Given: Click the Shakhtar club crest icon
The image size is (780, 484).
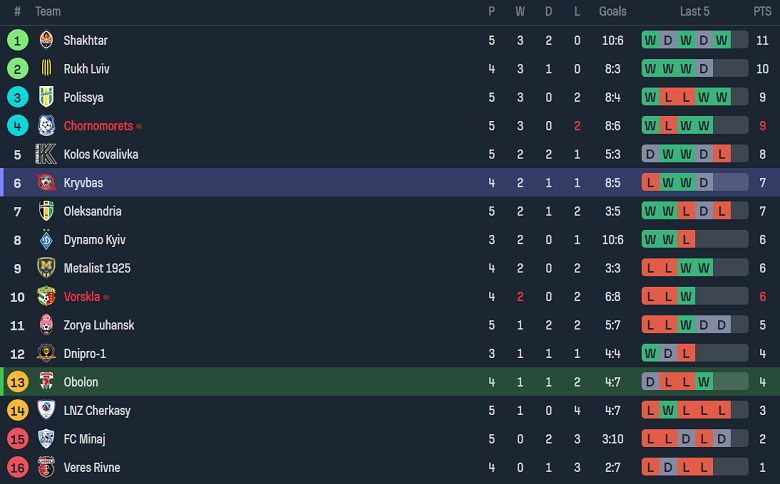Looking at the screenshot, I should tap(46, 41).
